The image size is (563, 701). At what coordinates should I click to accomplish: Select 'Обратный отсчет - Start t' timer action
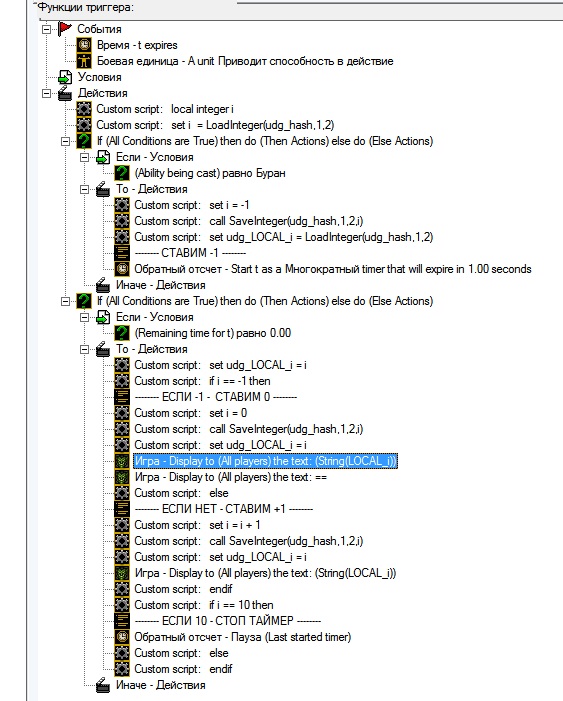[x=333, y=269]
